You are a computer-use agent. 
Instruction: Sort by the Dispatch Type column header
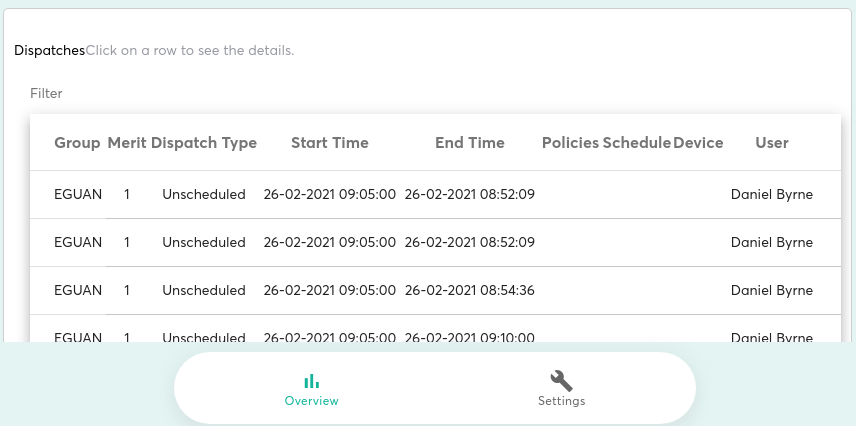tap(204, 143)
